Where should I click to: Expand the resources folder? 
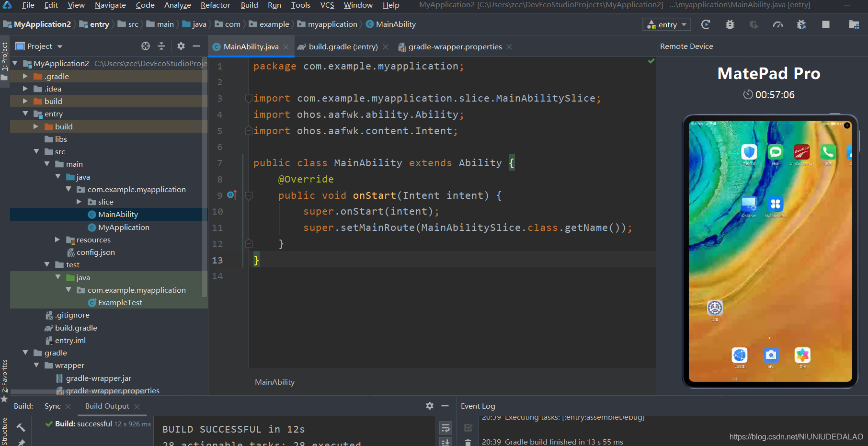click(x=57, y=240)
